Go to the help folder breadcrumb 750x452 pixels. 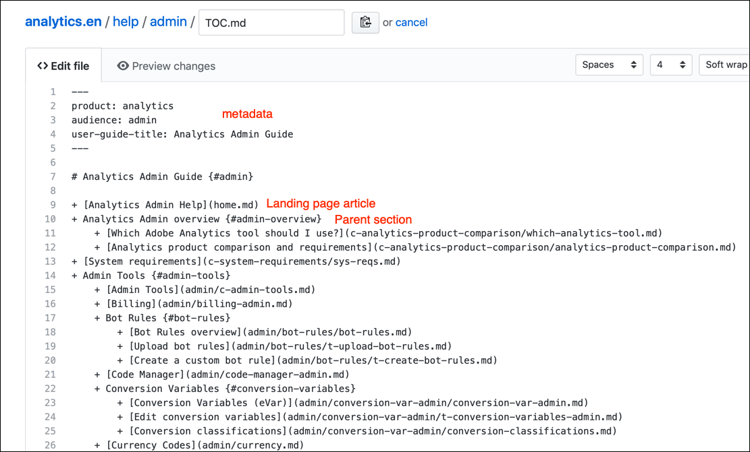click(125, 22)
